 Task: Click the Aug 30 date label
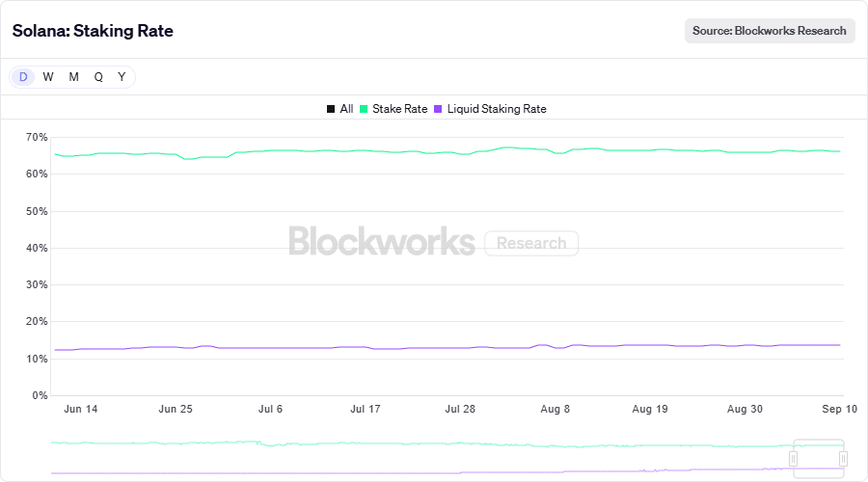pyautogui.click(x=745, y=409)
